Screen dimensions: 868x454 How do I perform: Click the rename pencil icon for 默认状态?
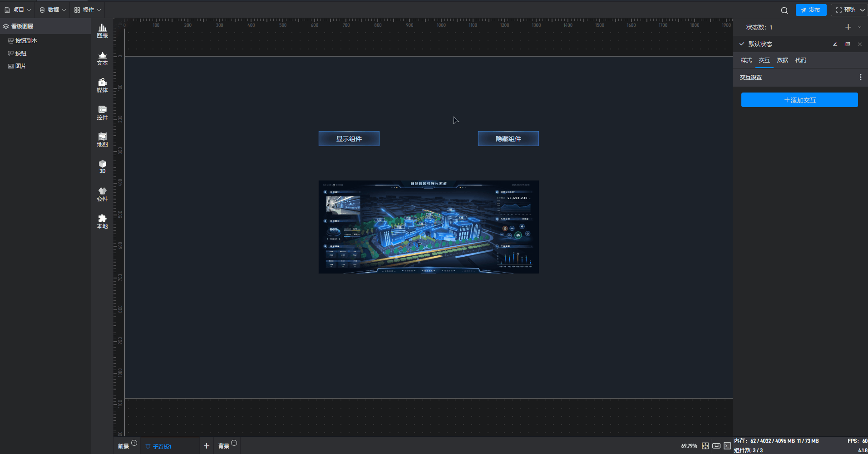[x=835, y=44]
